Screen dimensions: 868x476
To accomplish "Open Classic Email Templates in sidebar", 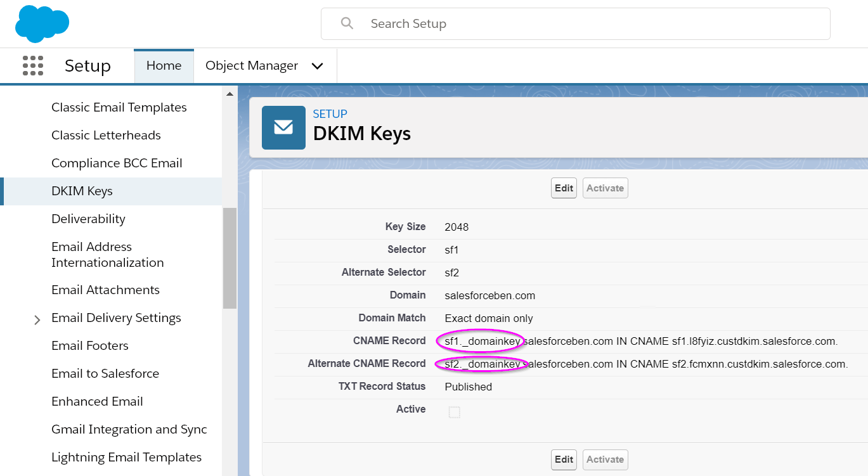I will click(x=119, y=107).
